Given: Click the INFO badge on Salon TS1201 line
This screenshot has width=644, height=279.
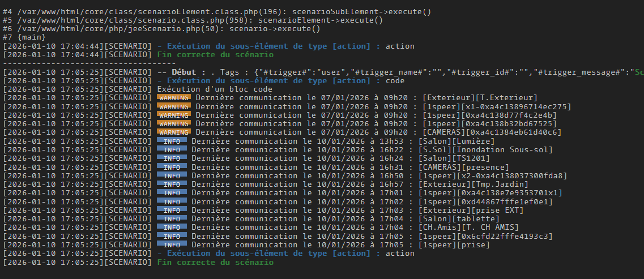Looking at the screenshot, I should click(172, 158).
